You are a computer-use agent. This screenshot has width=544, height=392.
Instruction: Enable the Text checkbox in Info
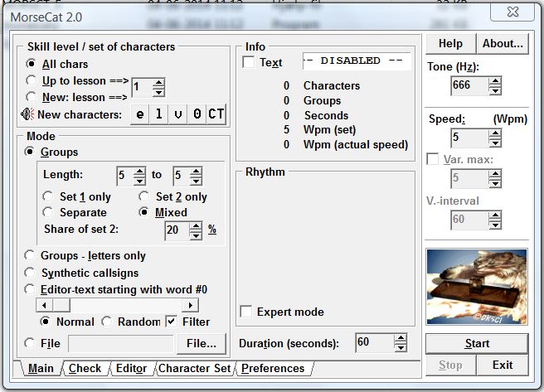coord(249,62)
